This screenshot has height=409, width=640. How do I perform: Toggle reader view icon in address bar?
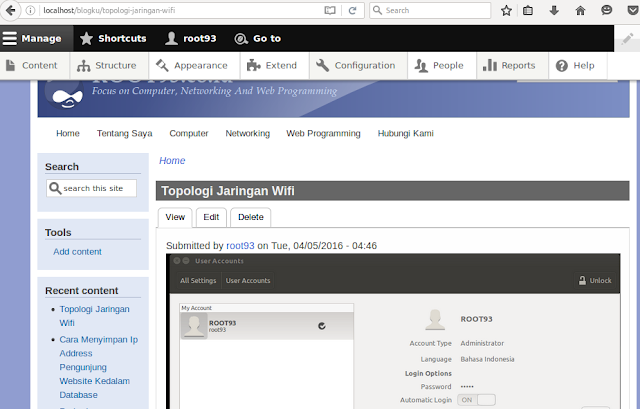(330, 11)
